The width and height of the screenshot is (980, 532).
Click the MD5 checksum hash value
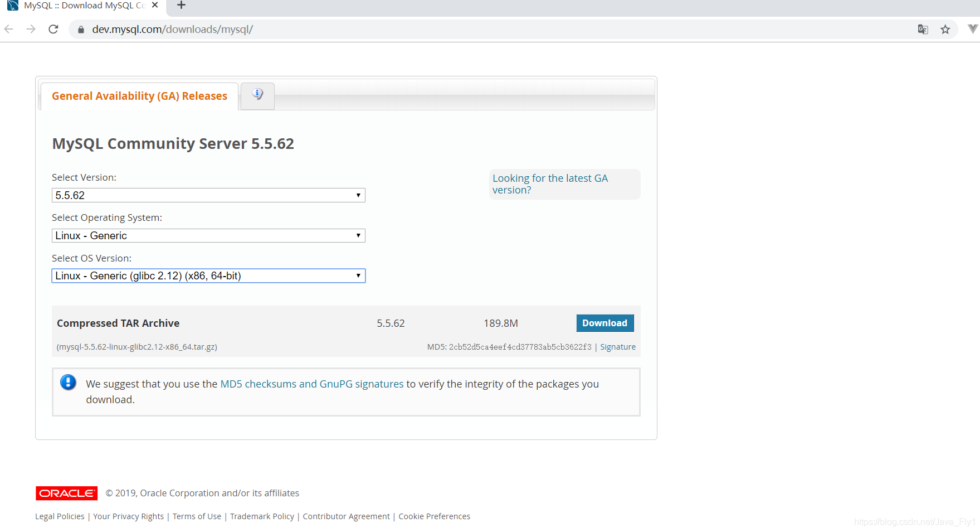click(520, 347)
